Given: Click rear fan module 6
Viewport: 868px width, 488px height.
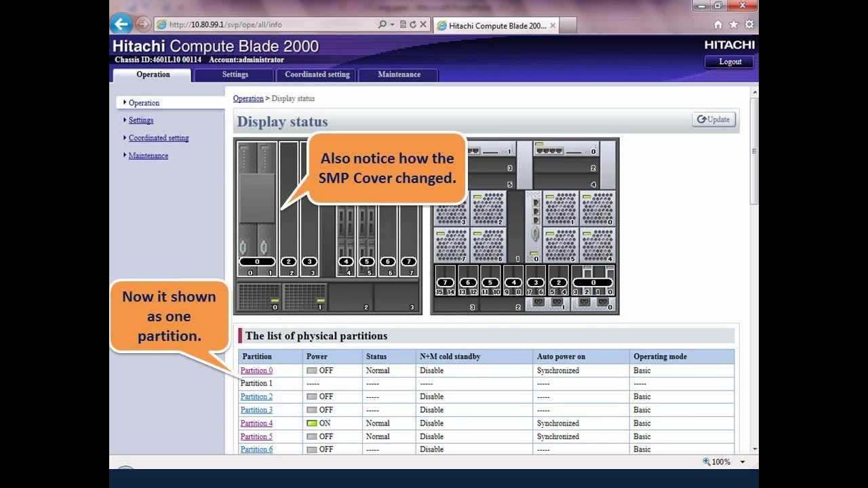Looking at the screenshot, I should click(x=488, y=245).
